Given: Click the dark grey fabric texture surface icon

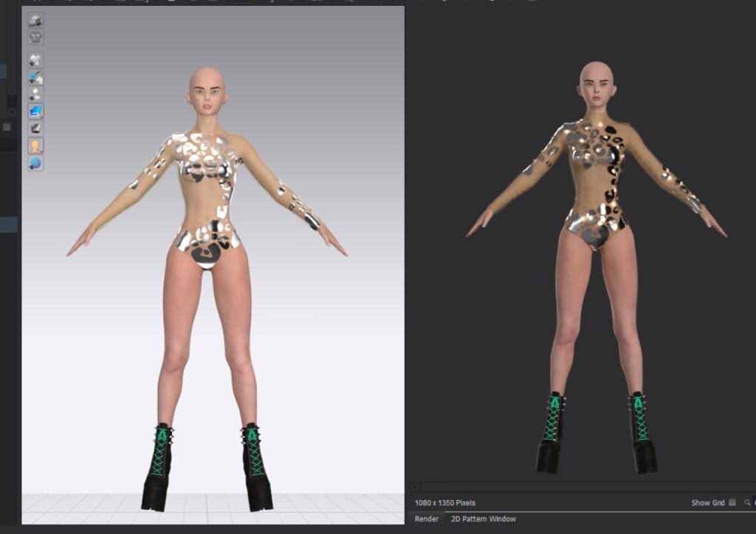Looking at the screenshot, I should click(x=35, y=129).
